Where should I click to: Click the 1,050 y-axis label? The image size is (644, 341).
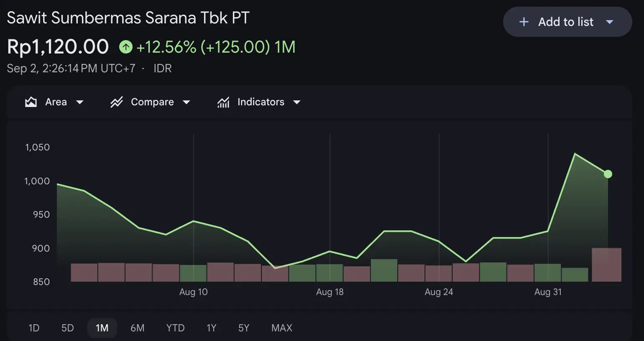click(x=37, y=147)
